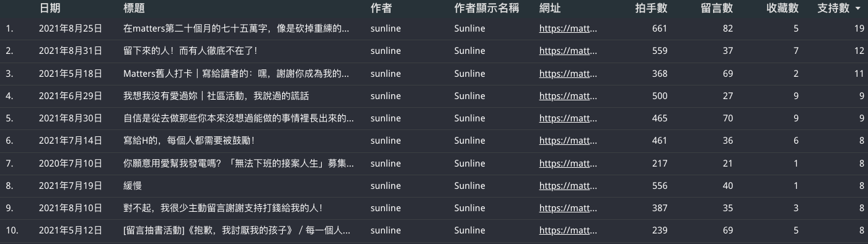Select the 寫給H的 article title cell
The height and width of the screenshot is (244, 868).
coord(189,141)
